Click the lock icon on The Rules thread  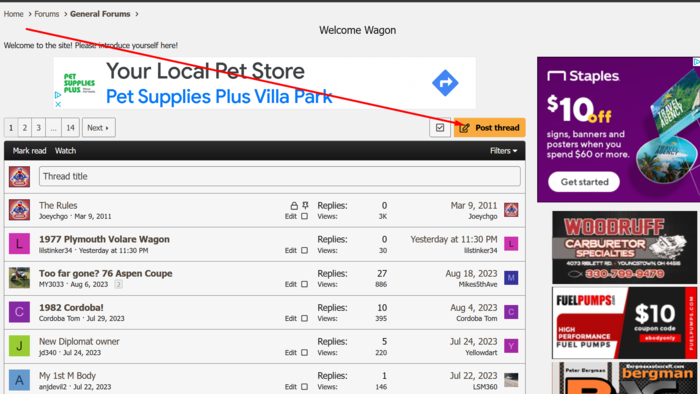pyautogui.click(x=294, y=206)
